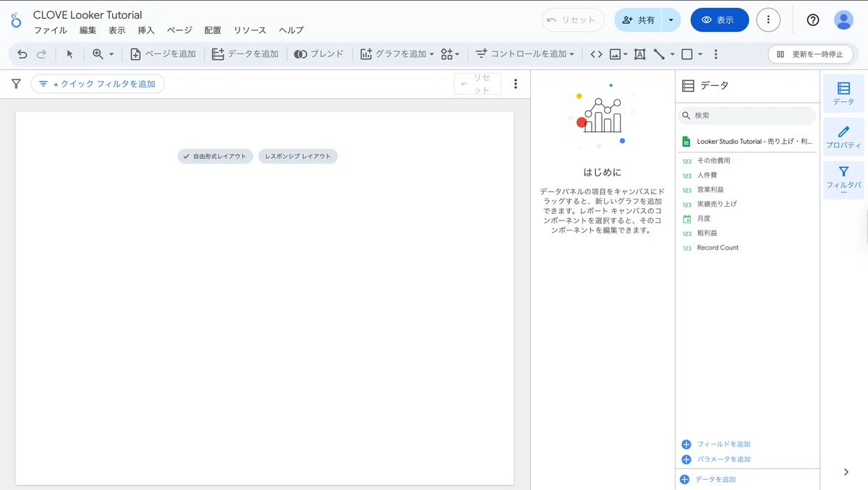
Task: Click the toolbar more options dots
Action: pyautogui.click(x=716, y=54)
